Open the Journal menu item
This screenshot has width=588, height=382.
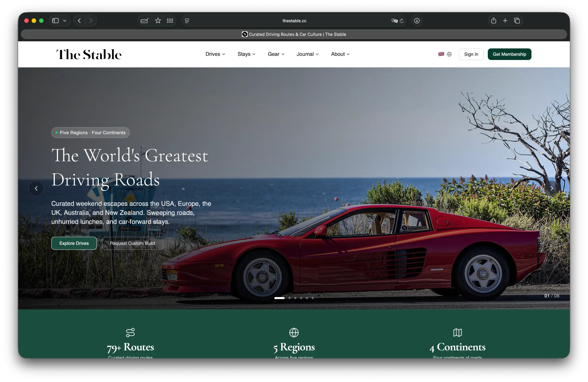(x=307, y=54)
